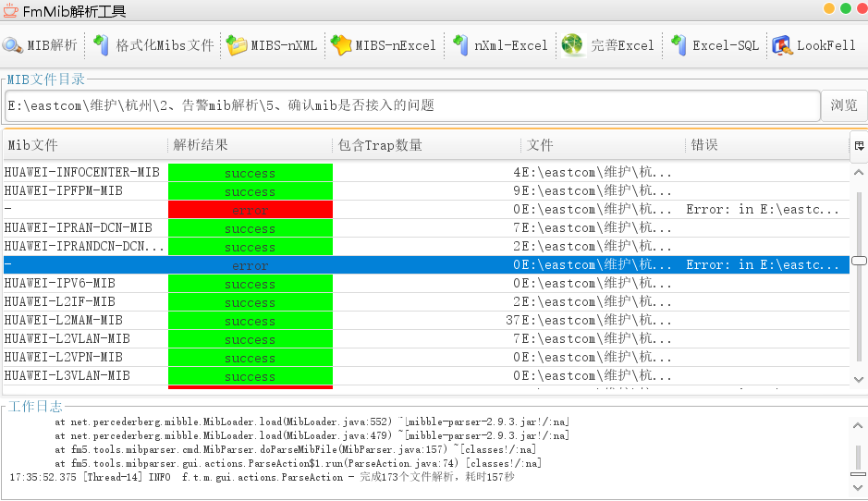Choose 格式化Mibs文件 toolbar label
Image resolution: width=868 pixels, height=501 pixels.
click(165, 45)
